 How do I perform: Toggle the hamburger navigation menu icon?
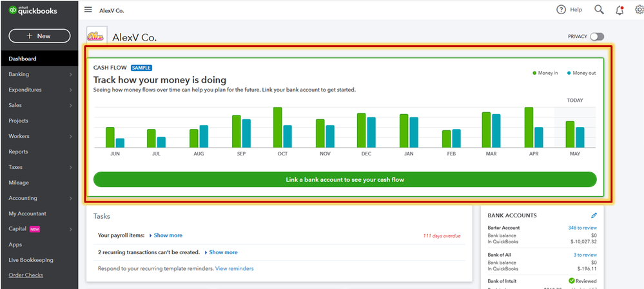tap(88, 10)
